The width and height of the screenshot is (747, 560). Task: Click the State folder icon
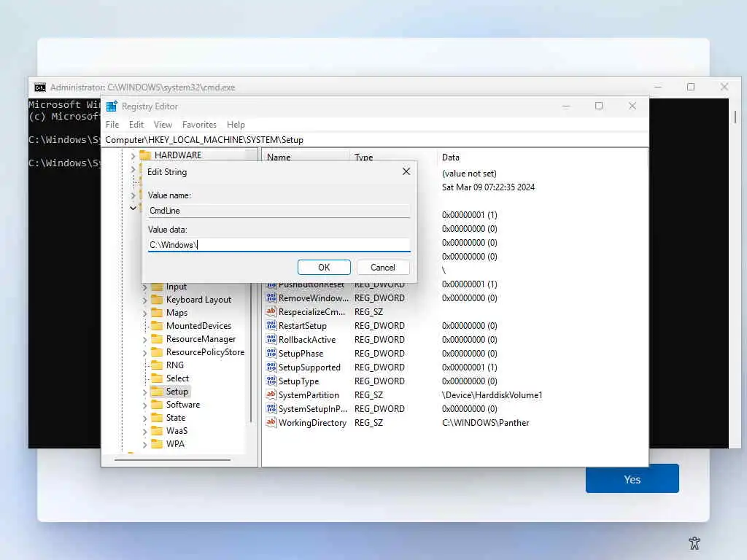[157, 418]
